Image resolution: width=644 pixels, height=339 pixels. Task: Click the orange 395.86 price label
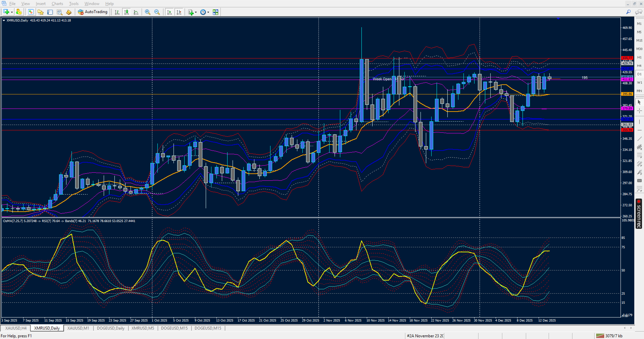coord(627,94)
